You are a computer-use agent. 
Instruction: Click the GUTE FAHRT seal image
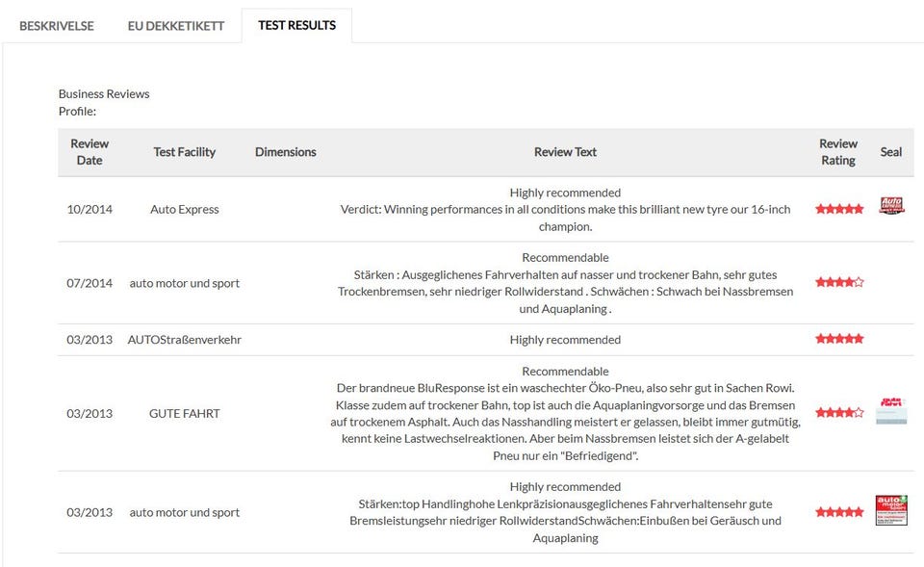tap(891, 411)
